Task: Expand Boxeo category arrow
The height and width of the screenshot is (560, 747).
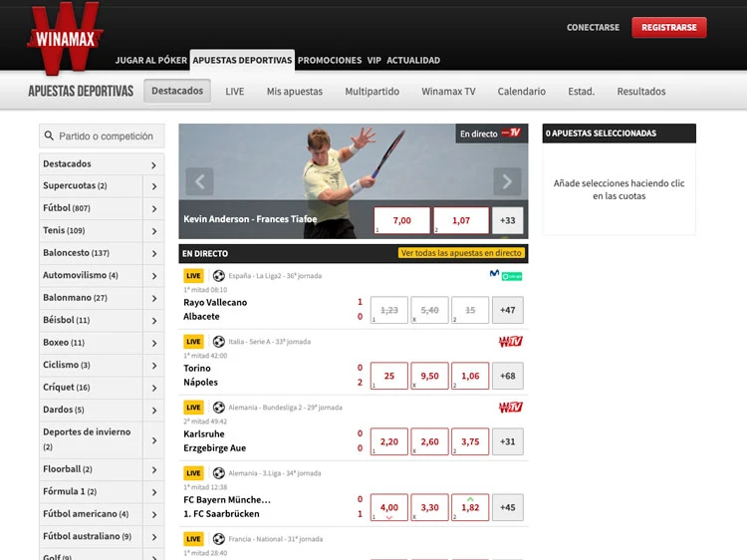Action: (153, 343)
